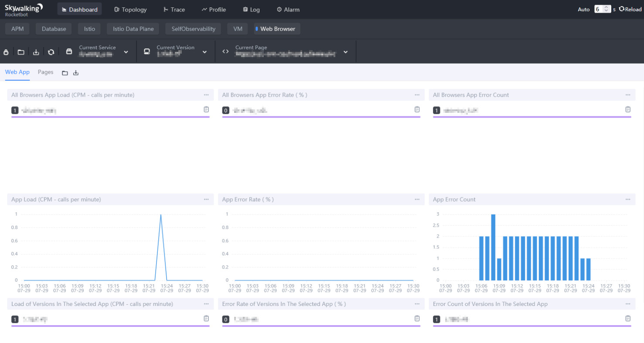This screenshot has height=343, width=644.
Task: Click the App Load chart spike peak
Action: pos(161,215)
